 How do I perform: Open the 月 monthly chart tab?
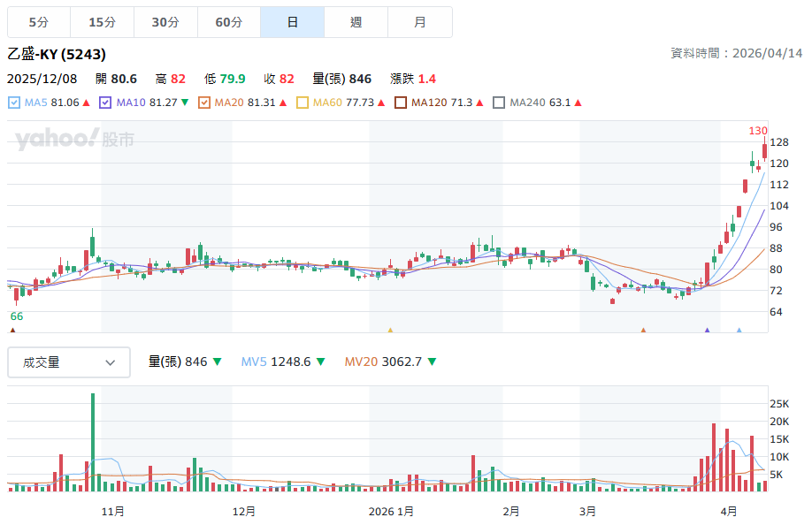pos(419,22)
